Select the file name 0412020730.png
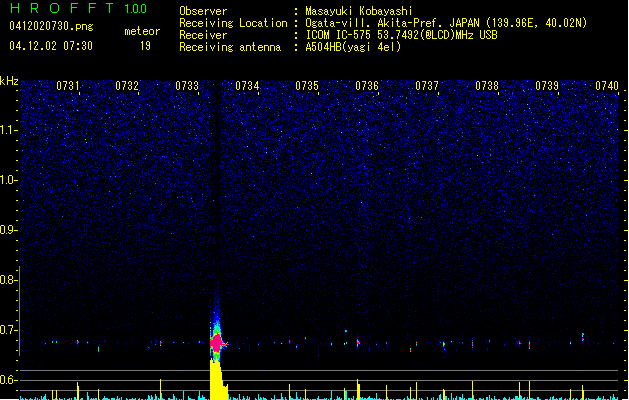The height and width of the screenshot is (400, 629). point(51,26)
